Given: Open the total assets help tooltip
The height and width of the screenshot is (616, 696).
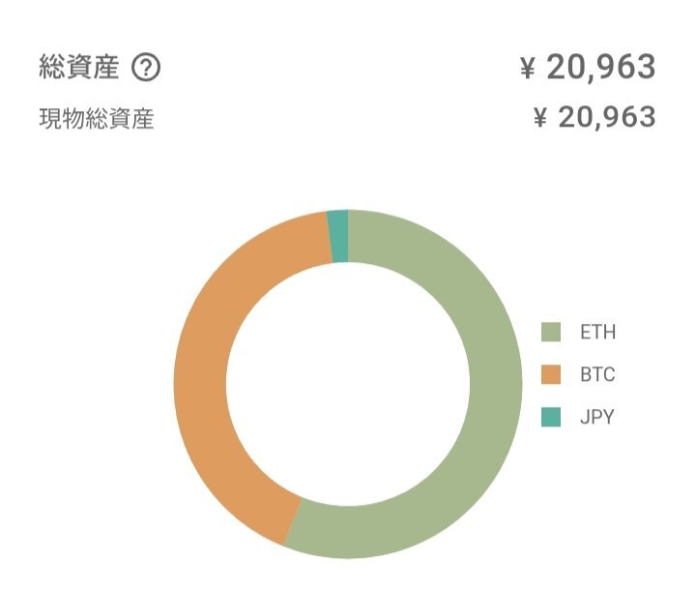Looking at the screenshot, I should tap(146, 69).
